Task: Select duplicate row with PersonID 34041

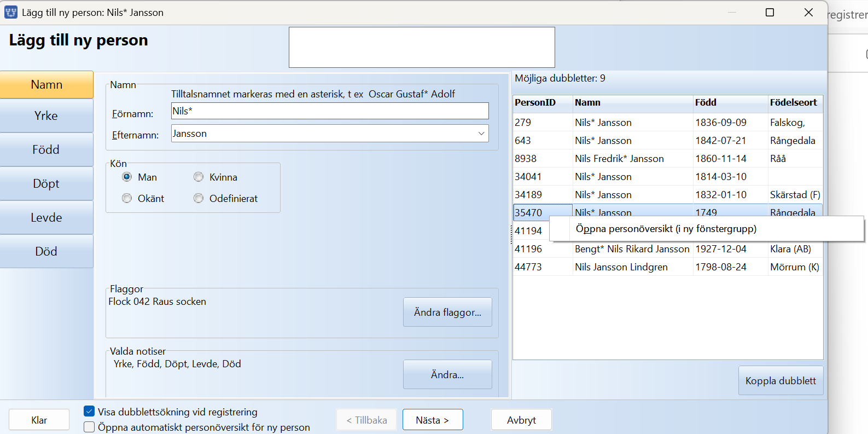Action: [668, 177]
